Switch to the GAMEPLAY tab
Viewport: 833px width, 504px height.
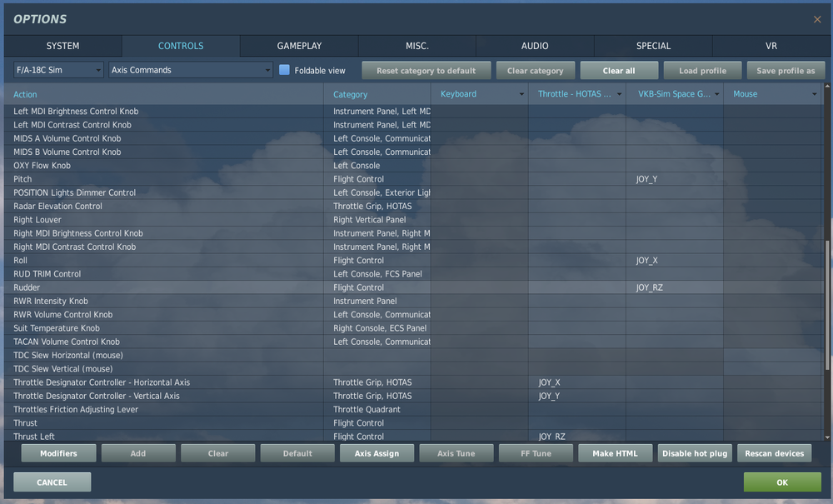point(298,46)
